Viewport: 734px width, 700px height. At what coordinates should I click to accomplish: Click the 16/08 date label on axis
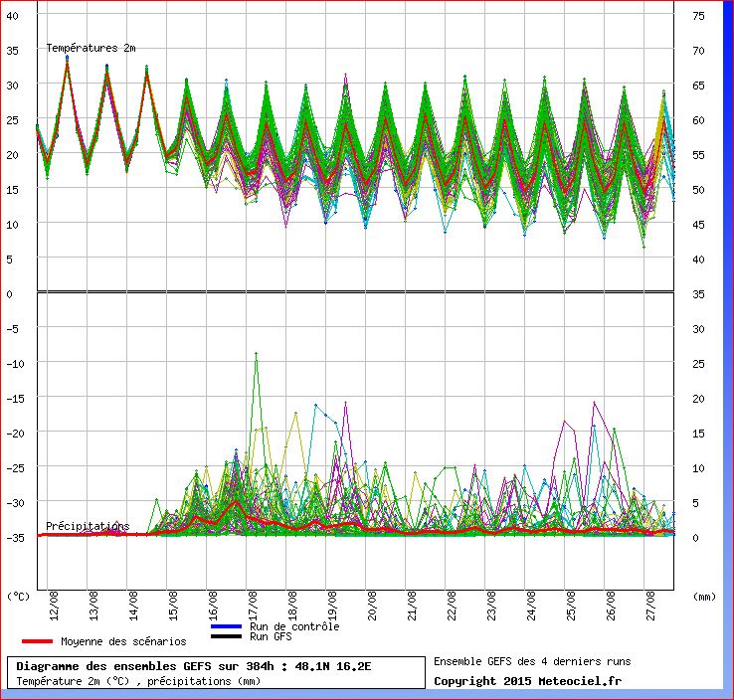pyautogui.click(x=213, y=606)
